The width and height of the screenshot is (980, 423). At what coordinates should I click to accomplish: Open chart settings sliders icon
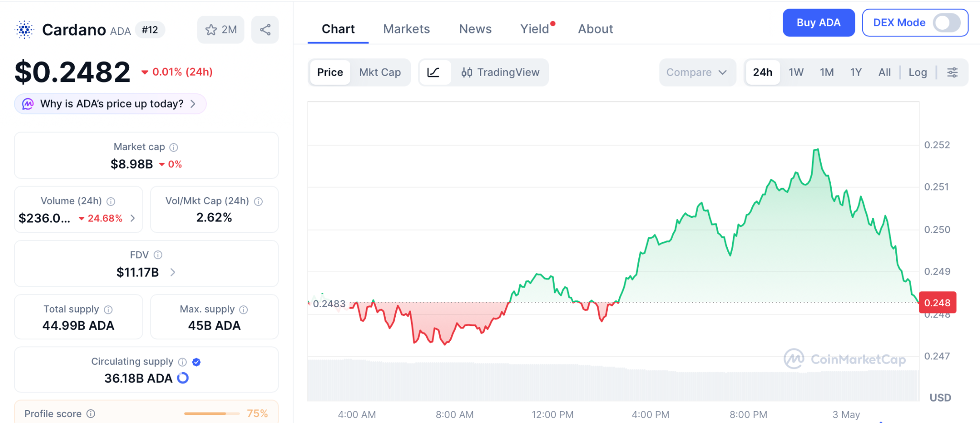pos(952,72)
